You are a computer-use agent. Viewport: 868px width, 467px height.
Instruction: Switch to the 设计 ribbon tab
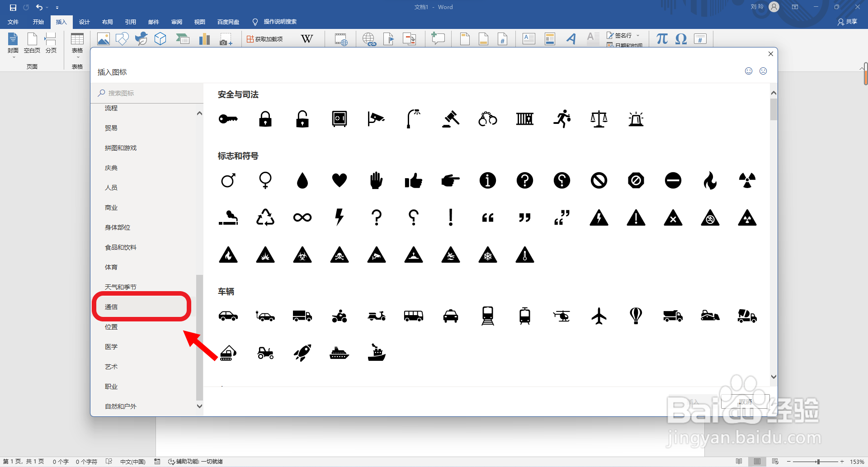coord(85,22)
